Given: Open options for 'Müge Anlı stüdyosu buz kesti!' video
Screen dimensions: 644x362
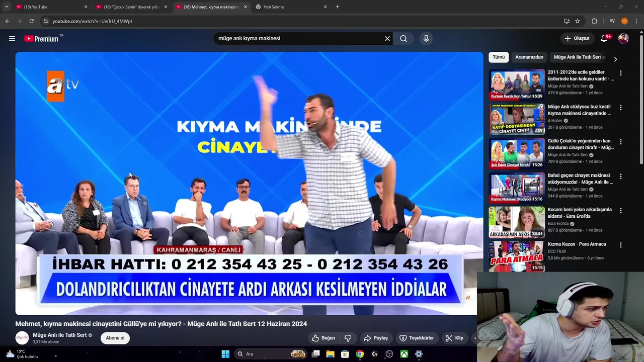Looking at the screenshot, I should 621,108.
